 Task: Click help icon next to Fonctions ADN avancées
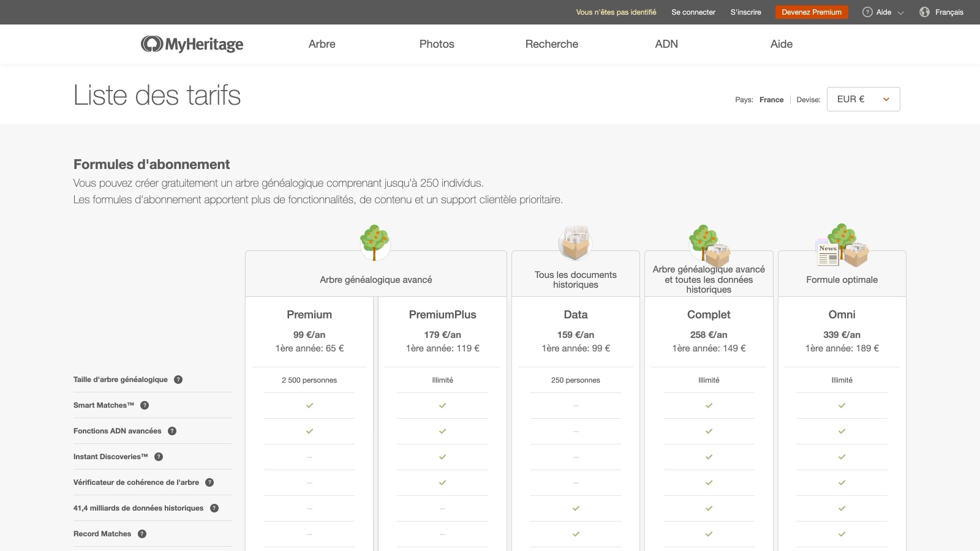(172, 431)
